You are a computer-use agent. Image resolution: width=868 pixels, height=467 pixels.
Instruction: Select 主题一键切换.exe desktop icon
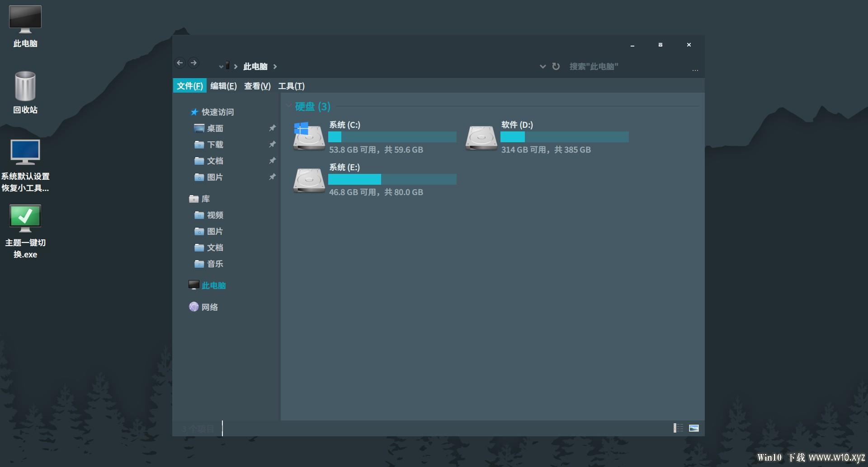(25, 231)
